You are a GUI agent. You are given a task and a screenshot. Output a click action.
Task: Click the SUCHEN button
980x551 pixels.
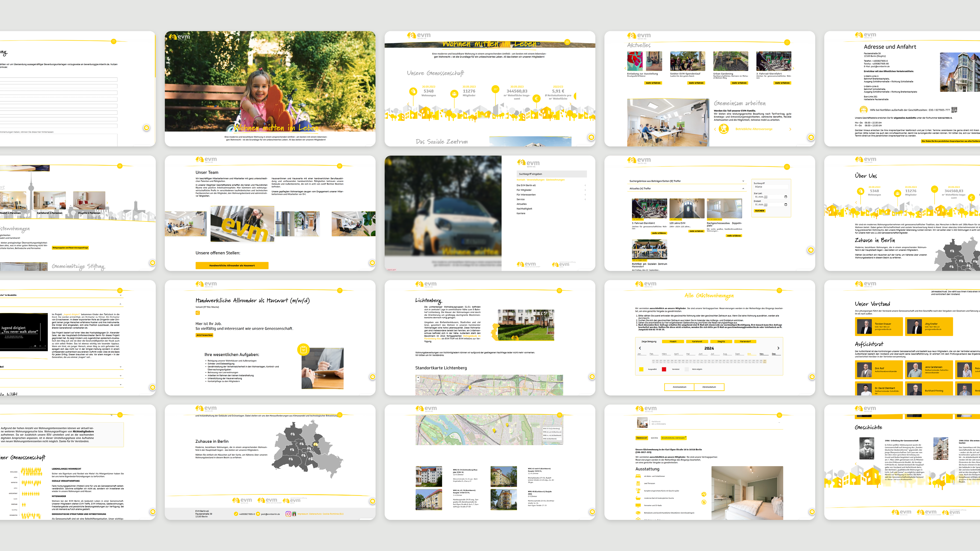(759, 211)
